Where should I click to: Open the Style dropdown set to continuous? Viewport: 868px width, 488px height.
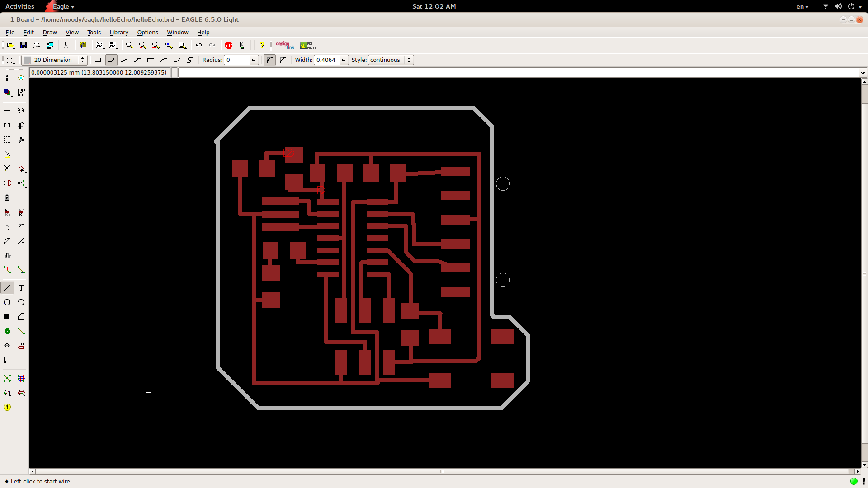(x=391, y=60)
